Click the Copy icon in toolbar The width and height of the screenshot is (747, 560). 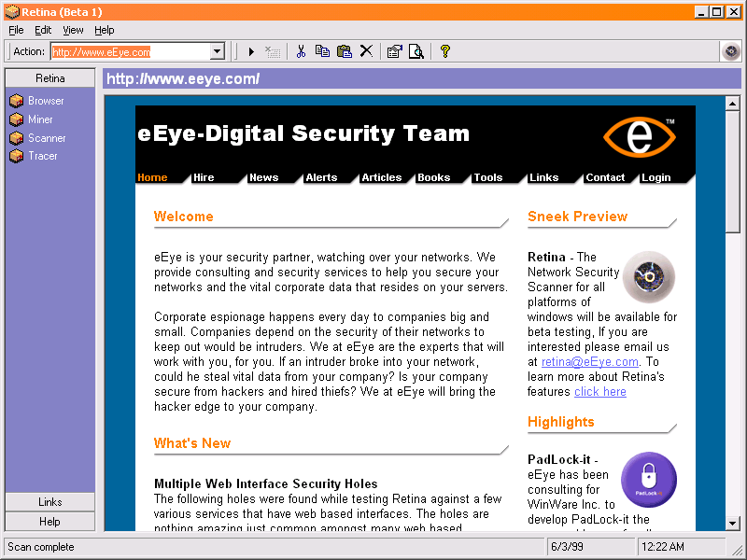coord(322,51)
